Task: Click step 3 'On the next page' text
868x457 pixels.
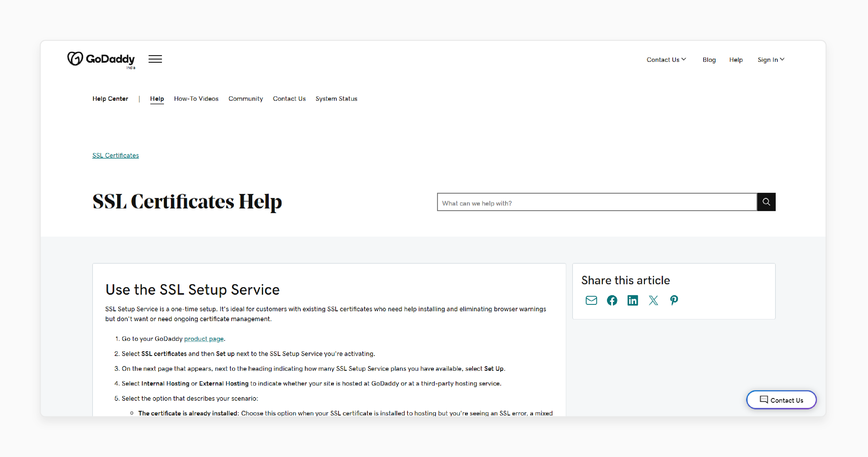Action: 313,369
